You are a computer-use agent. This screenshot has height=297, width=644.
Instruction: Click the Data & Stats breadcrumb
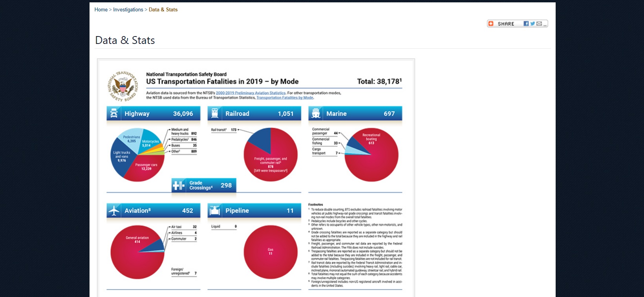point(163,10)
